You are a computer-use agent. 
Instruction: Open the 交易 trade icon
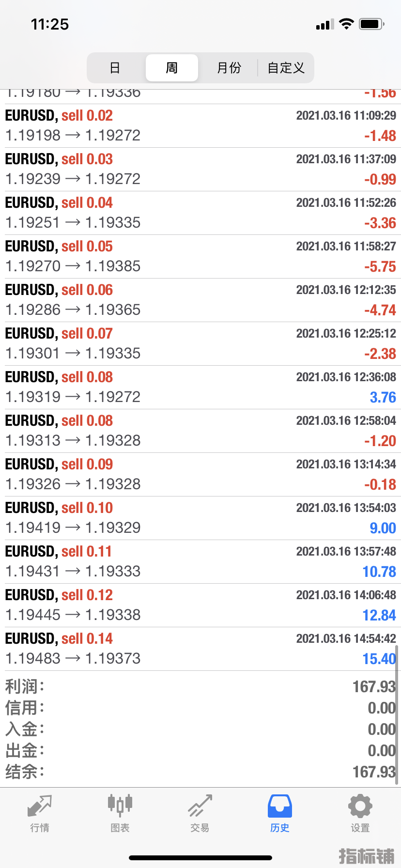(x=200, y=806)
